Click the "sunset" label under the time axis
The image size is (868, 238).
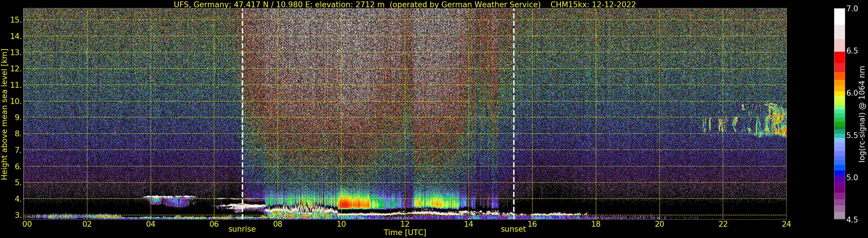pos(513,229)
